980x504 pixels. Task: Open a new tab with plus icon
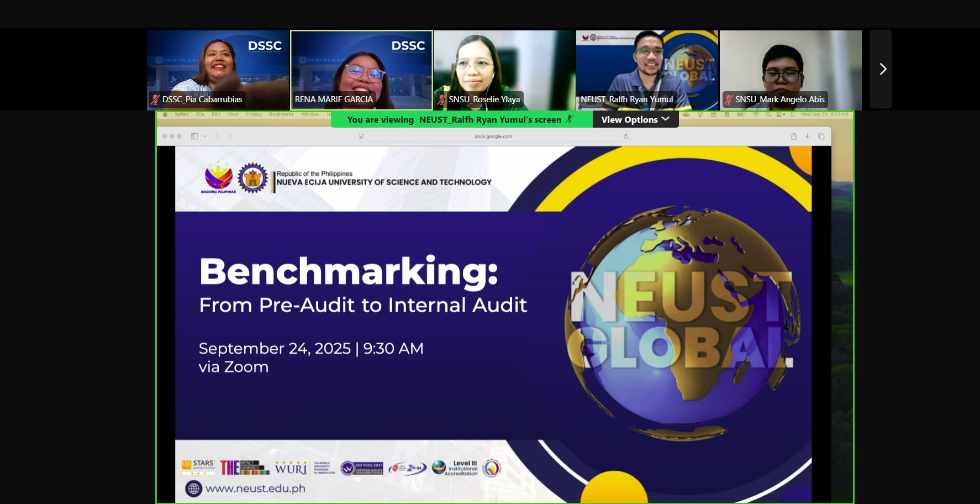click(x=807, y=136)
